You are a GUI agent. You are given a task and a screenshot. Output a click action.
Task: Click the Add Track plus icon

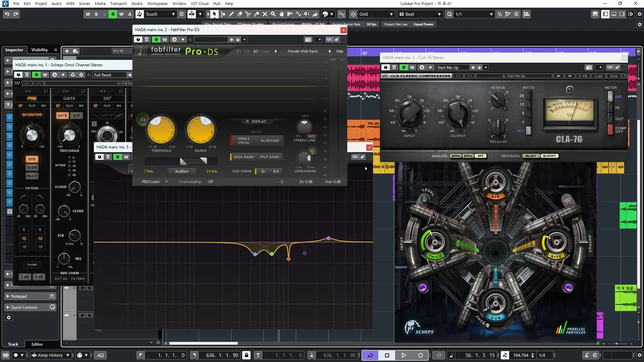[x=67, y=51]
